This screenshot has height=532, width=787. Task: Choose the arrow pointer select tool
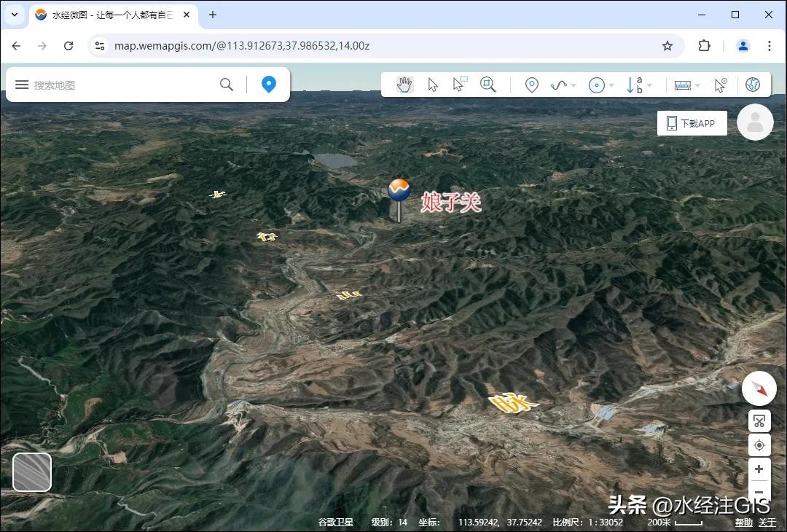point(433,85)
